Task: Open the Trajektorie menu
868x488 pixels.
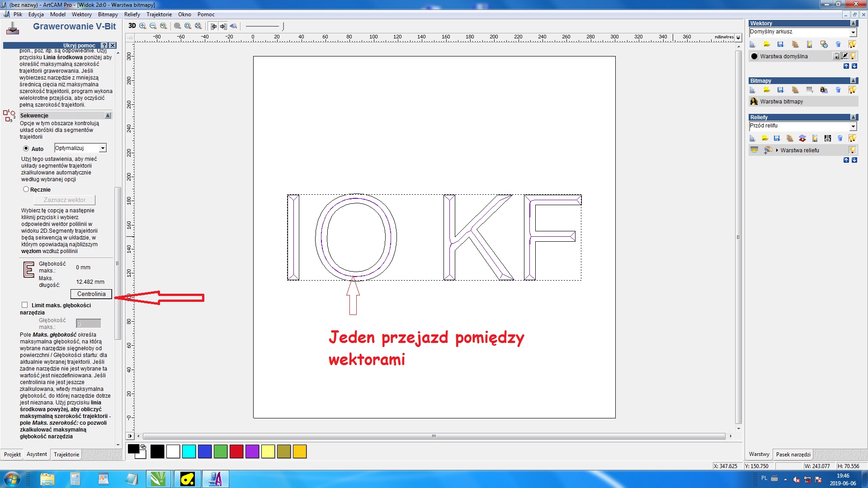Action: click(x=159, y=14)
